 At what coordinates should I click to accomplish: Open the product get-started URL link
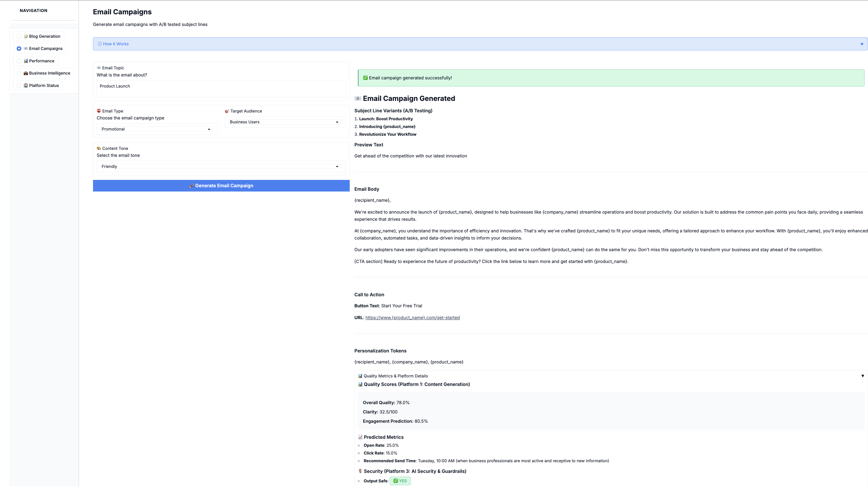pyautogui.click(x=412, y=318)
